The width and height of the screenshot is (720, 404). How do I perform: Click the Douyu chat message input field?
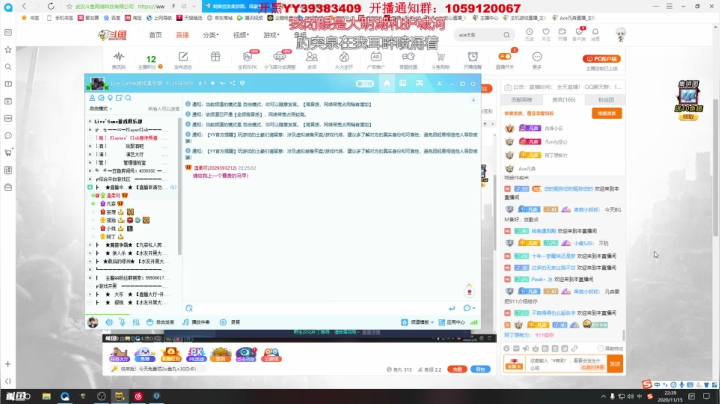click(x=566, y=364)
